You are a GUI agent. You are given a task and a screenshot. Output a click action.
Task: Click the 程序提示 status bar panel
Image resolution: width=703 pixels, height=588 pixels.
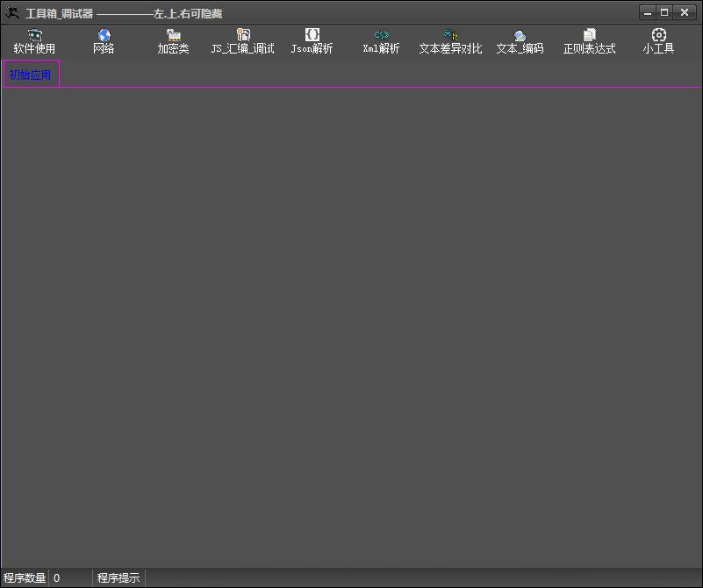coord(118,578)
